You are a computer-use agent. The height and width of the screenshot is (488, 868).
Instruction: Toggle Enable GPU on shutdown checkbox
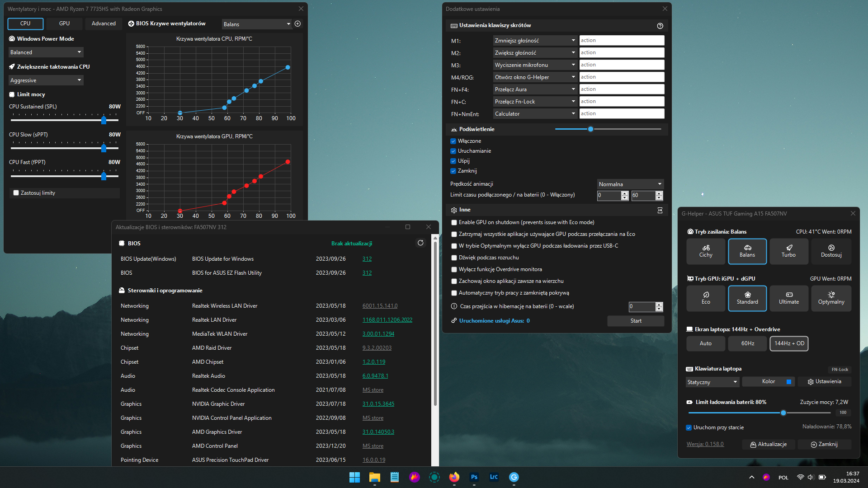click(x=454, y=222)
